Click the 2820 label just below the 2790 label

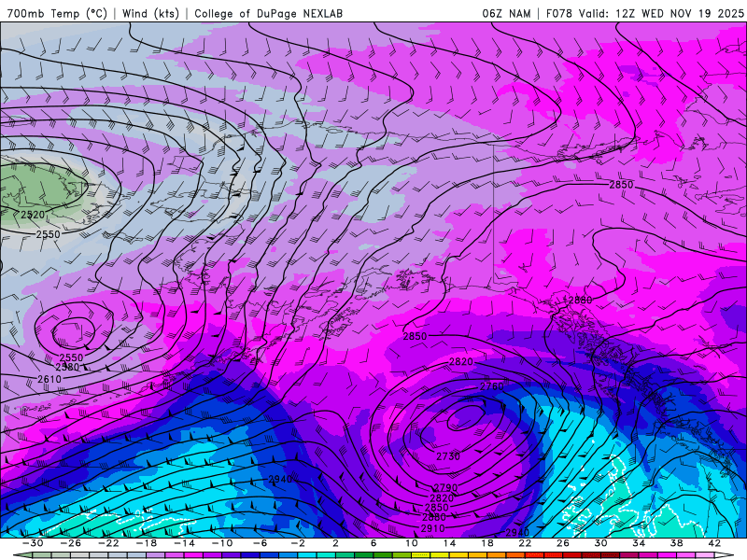(442, 498)
